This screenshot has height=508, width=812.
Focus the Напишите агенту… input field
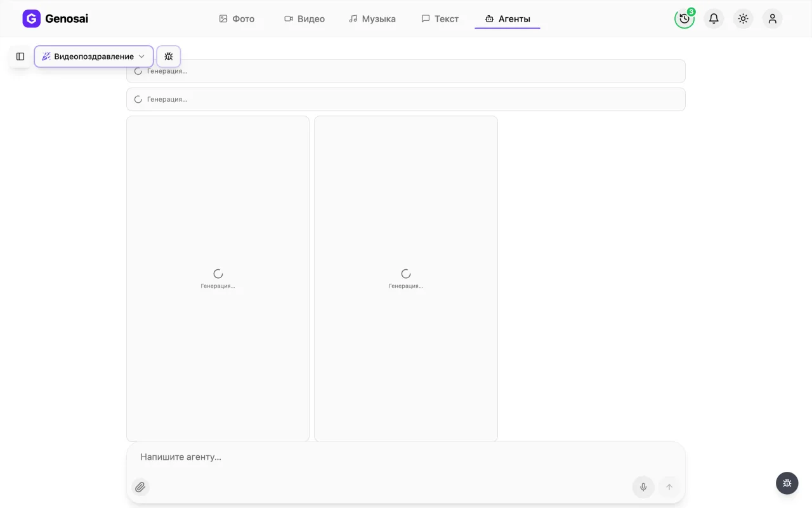point(406,457)
